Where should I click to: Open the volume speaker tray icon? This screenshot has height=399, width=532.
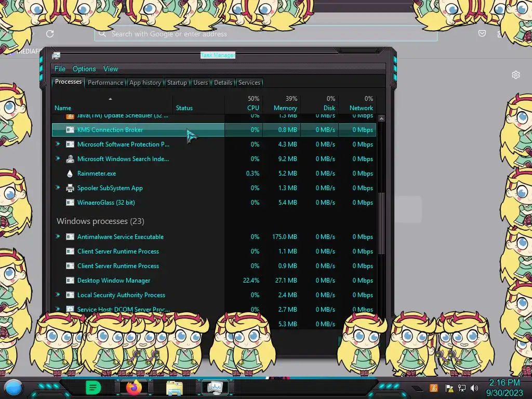point(474,388)
